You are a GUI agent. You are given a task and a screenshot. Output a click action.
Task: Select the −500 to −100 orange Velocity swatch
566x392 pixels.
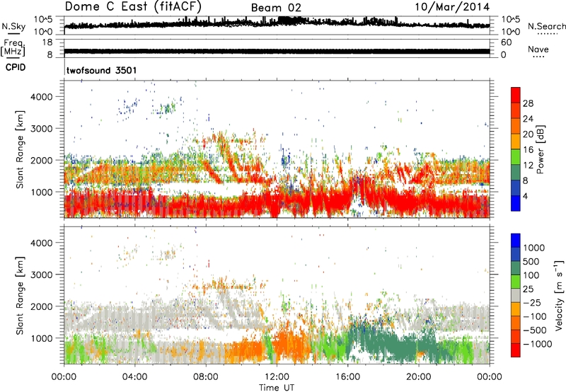click(x=516, y=323)
